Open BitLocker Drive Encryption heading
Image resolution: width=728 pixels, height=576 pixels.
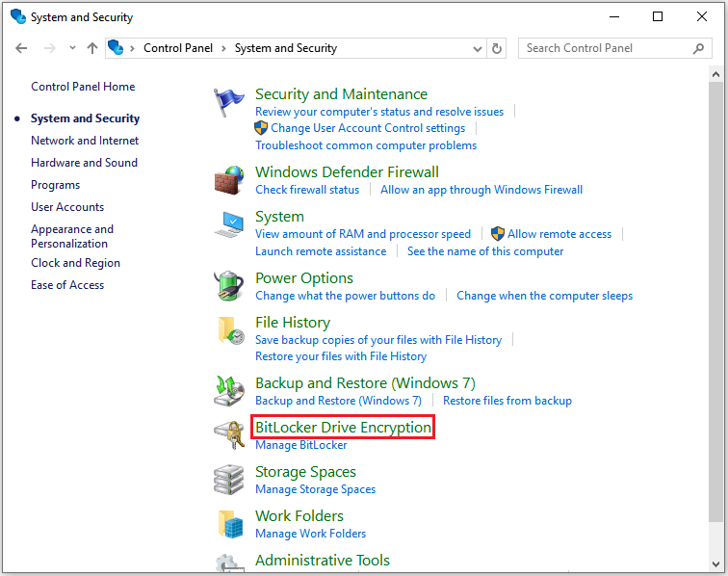pos(343,428)
